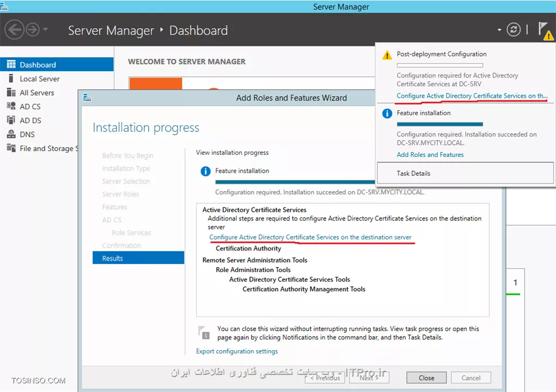Select the Installation Type step

126,168
